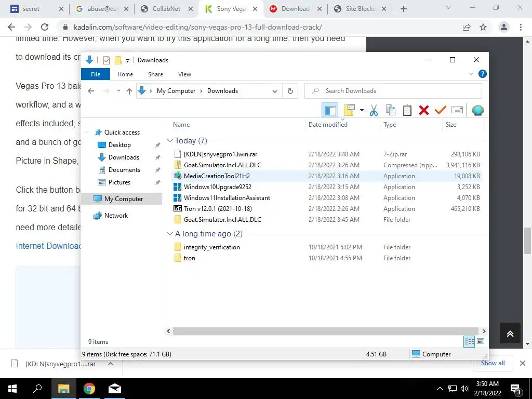532x399 pixels.
Task: Open a new Chrome tab
Action: pyautogui.click(x=403, y=9)
